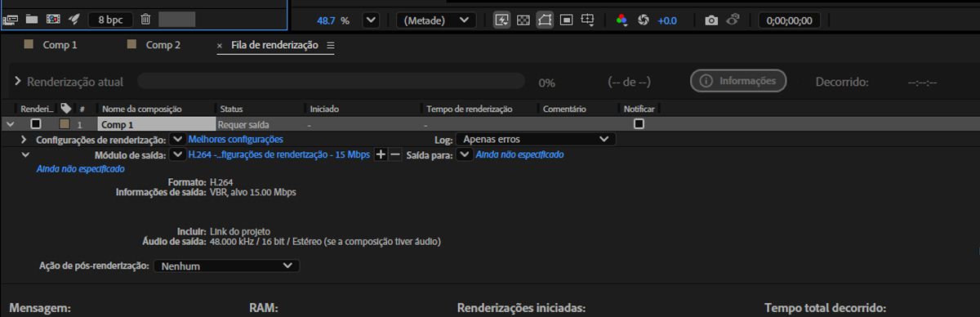Toggle mask and shape path visibility
Image resolution: width=980 pixels, height=317 pixels.
click(545, 20)
